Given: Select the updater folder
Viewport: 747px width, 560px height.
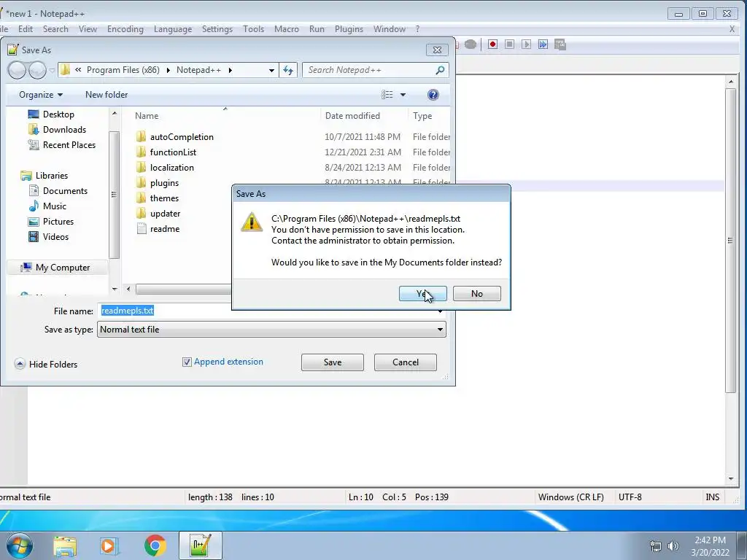Looking at the screenshot, I should point(165,214).
